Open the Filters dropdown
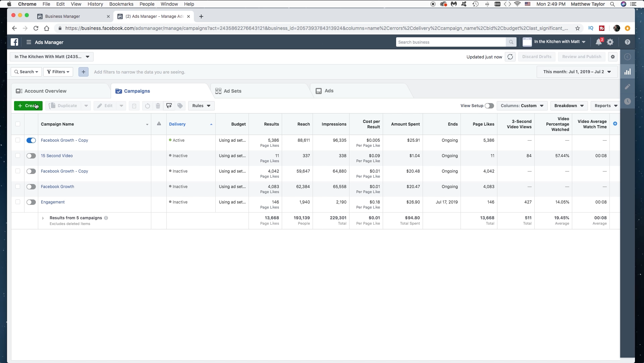Viewport: 644px width, 363px height. pyautogui.click(x=58, y=72)
